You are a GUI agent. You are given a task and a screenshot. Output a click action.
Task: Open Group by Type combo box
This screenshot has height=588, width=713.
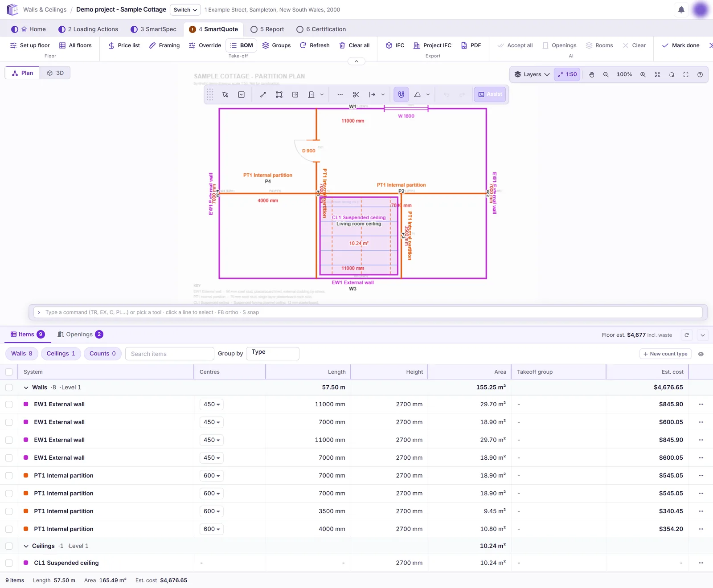click(272, 354)
